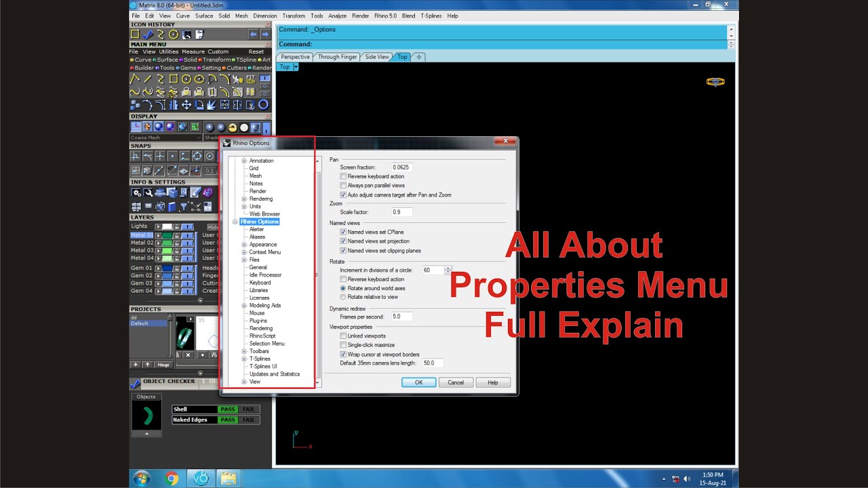Click the volume icon in system tray
This screenshot has width=868, height=488.
point(688,479)
